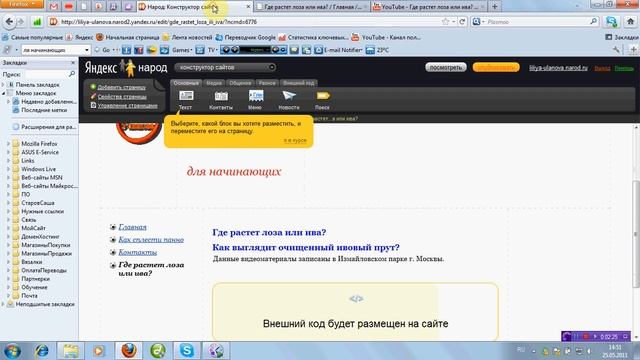Image resolution: width=640 pixels, height=360 pixels.
Task: Open the media player taskbar icon
Action: [98, 351]
